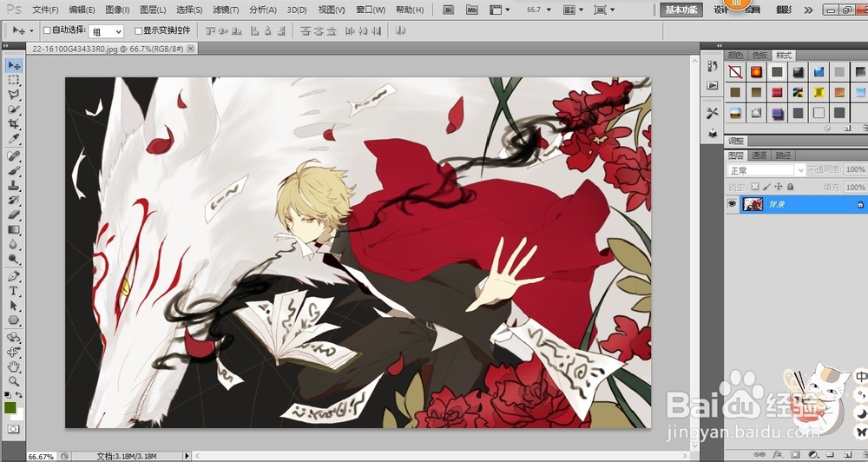The width and height of the screenshot is (868, 462).
Task: Expand more workspaces double chevron
Action: point(808,10)
